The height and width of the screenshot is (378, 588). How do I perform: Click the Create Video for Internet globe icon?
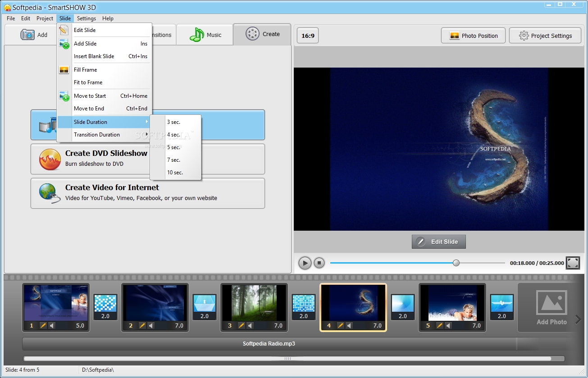pyautogui.click(x=50, y=193)
